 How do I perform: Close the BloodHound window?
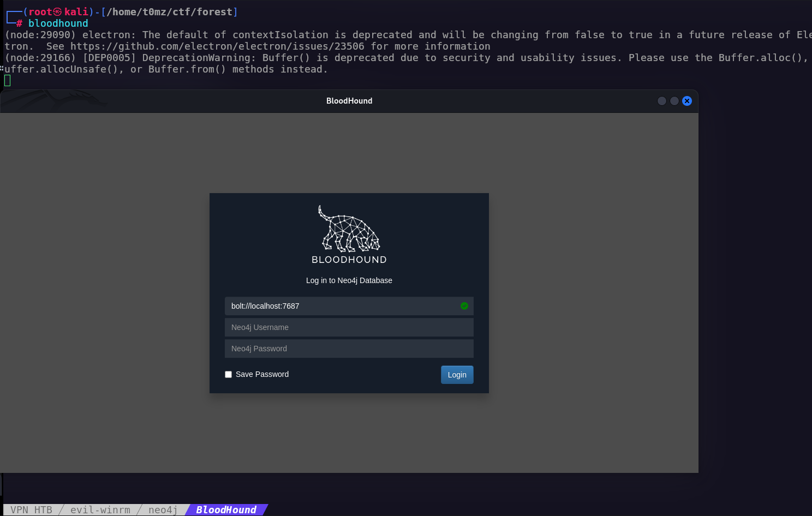[687, 101]
